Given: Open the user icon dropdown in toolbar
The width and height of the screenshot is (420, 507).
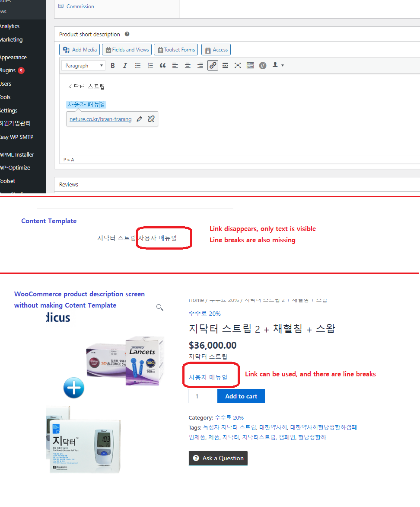Looking at the screenshot, I should pyautogui.click(x=278, y=65).
